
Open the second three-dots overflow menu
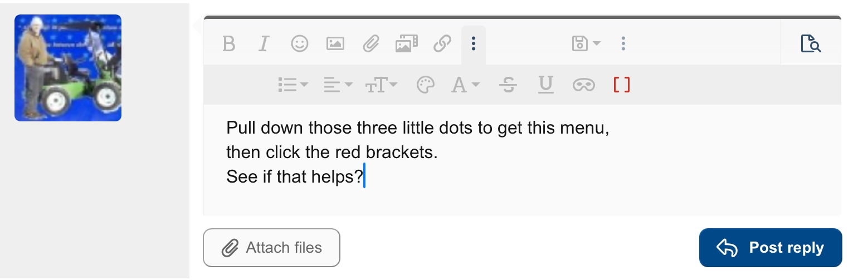(x=623, y=43)
